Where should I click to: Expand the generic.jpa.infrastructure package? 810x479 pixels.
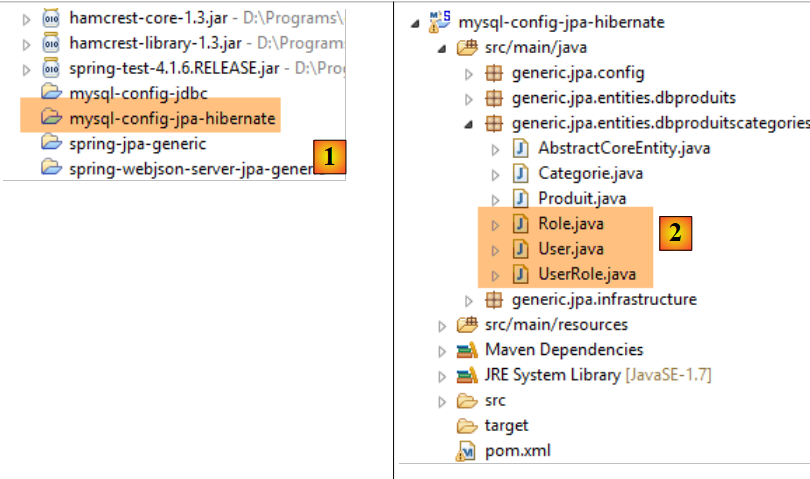click(x=469, y=300)
